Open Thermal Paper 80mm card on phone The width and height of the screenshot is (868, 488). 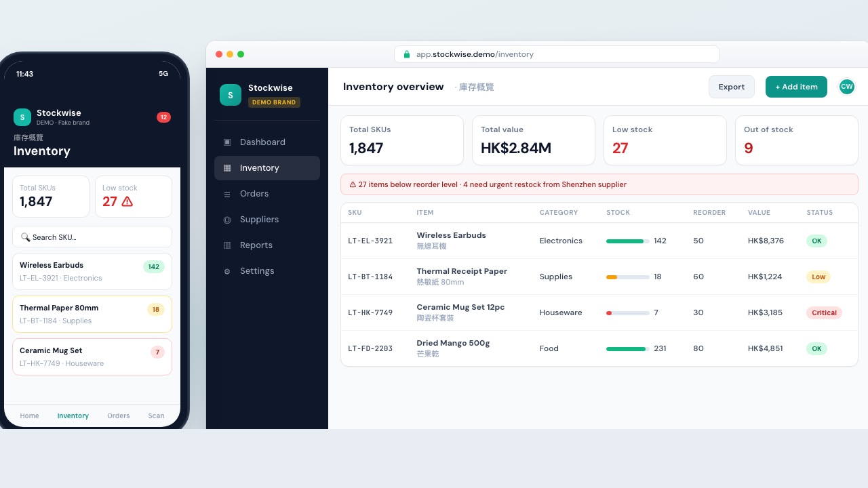pos(92,314)
